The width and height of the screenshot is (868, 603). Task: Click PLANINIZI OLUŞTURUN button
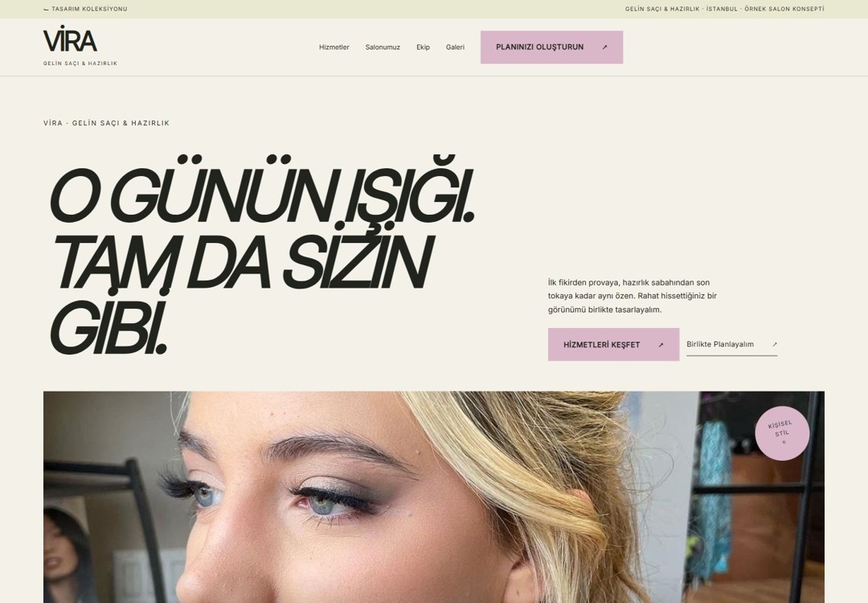[551, 47]
